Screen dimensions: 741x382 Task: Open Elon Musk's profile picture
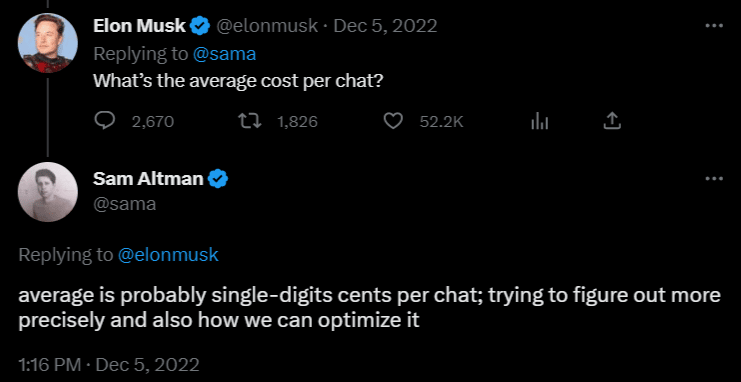47,43
